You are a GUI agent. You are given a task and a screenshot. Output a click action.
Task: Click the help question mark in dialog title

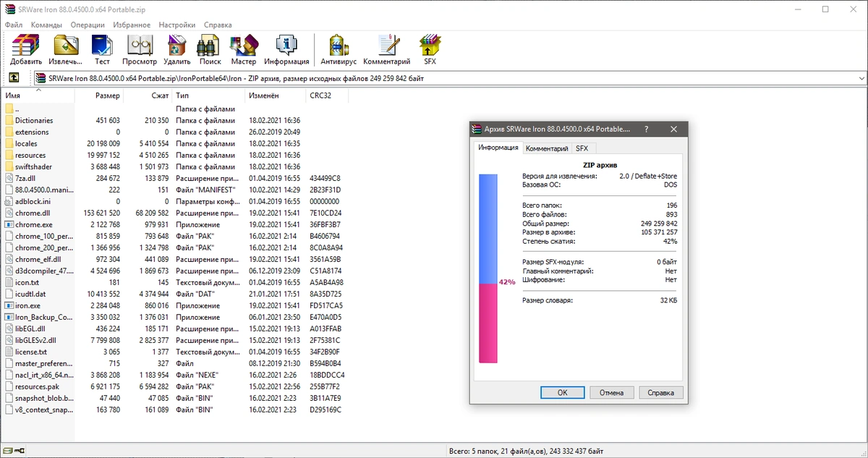(x=646, y=130)
